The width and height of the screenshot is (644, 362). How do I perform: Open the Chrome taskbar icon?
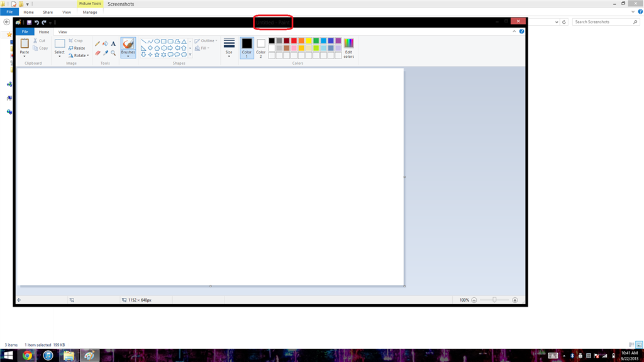(28, 356)
